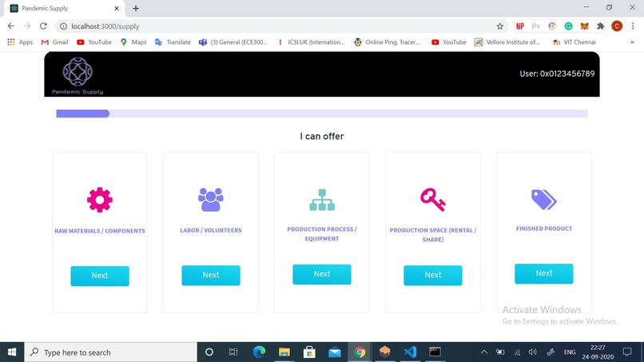Click the Production Process hierarchy icon

point(322,200)
